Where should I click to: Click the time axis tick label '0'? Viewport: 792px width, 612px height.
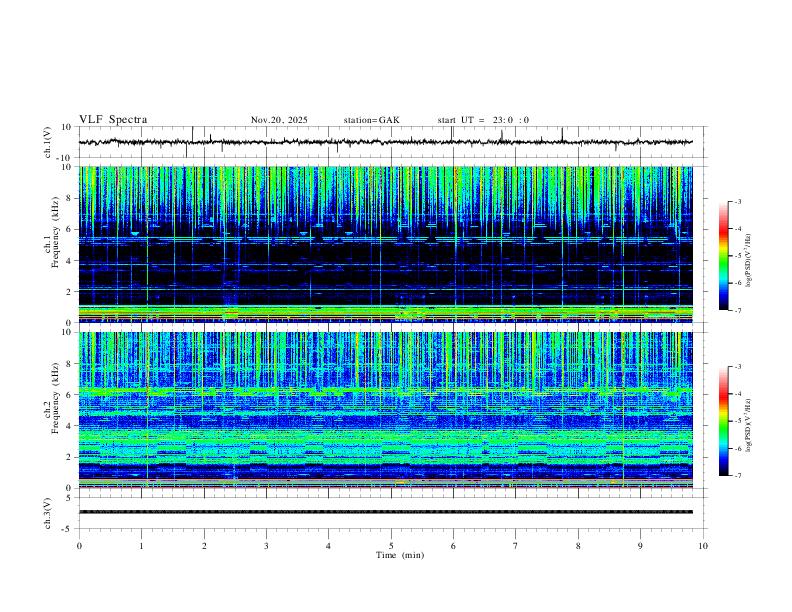(79, 546)
